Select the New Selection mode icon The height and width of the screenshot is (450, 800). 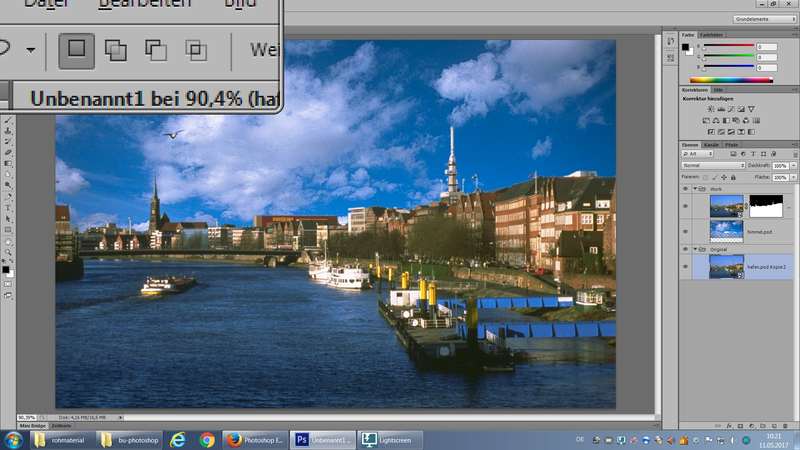(x=76, y=49)
